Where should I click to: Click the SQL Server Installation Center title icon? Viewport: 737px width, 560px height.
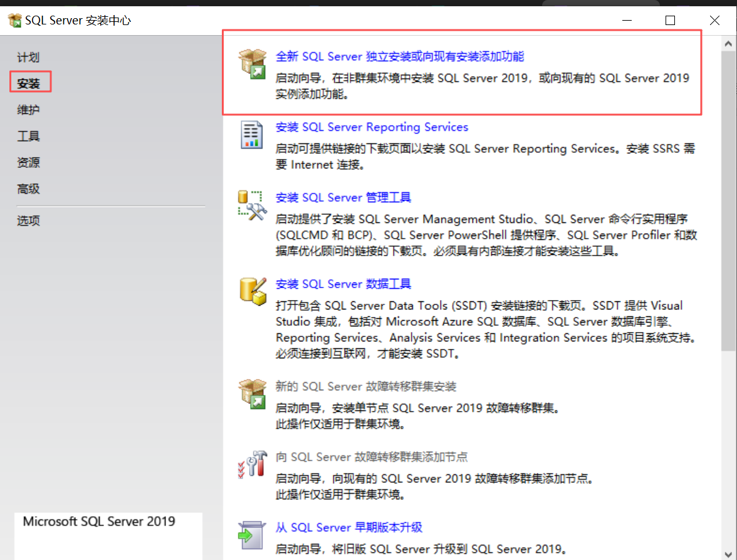pos(14,20)
